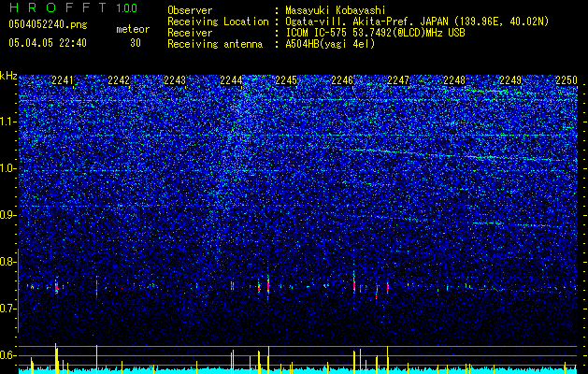This screenshot has width=588, height=374.
Task: Click the meteor label
Action: point(133,29)
